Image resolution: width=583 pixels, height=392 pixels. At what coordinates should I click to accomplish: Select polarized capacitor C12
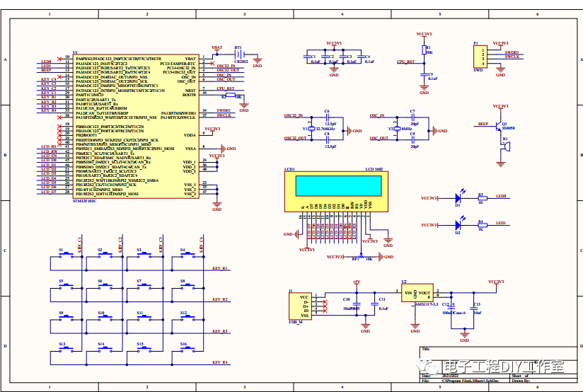[x=451, y=309]
